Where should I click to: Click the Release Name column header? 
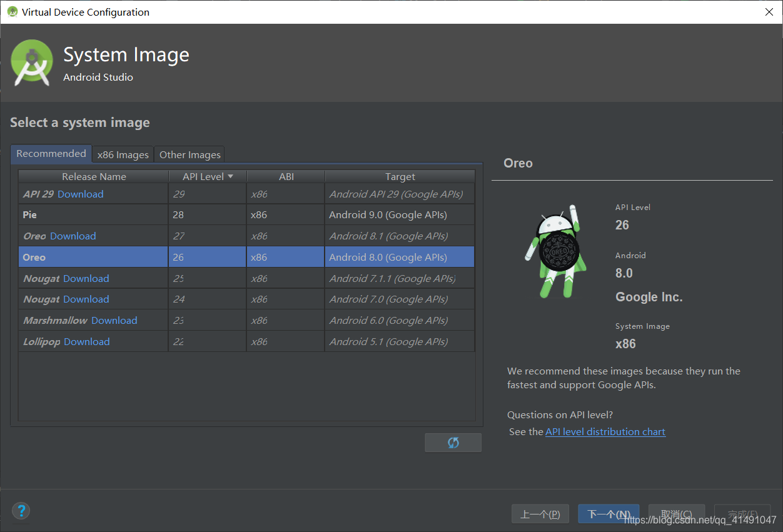tap(94, 176)
